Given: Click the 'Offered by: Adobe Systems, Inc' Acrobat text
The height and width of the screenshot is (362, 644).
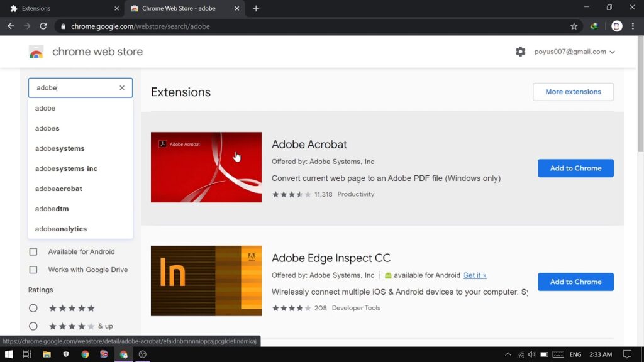Looking at the screenshot, I should point(323,162).
